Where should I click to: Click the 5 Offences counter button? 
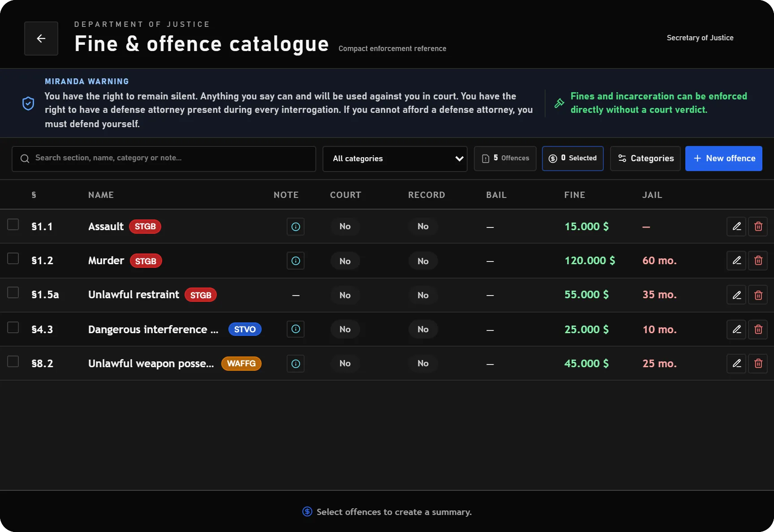tap(505, 159)
